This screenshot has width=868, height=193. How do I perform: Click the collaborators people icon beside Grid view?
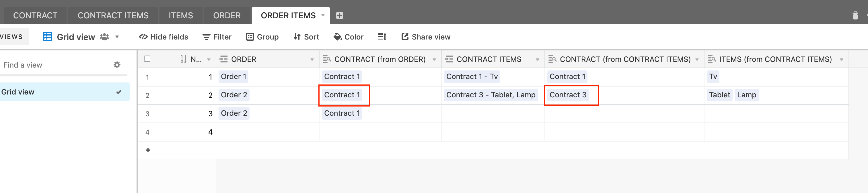click(x=104, y=37)
